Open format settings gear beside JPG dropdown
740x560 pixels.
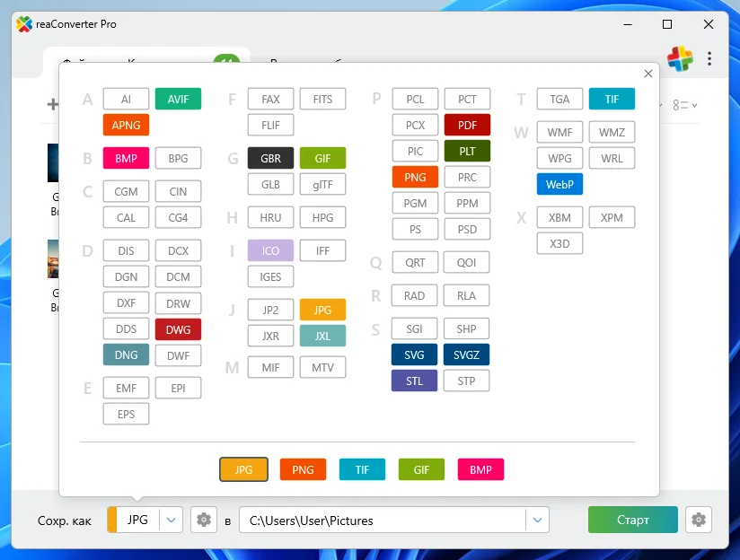point(204,520)
